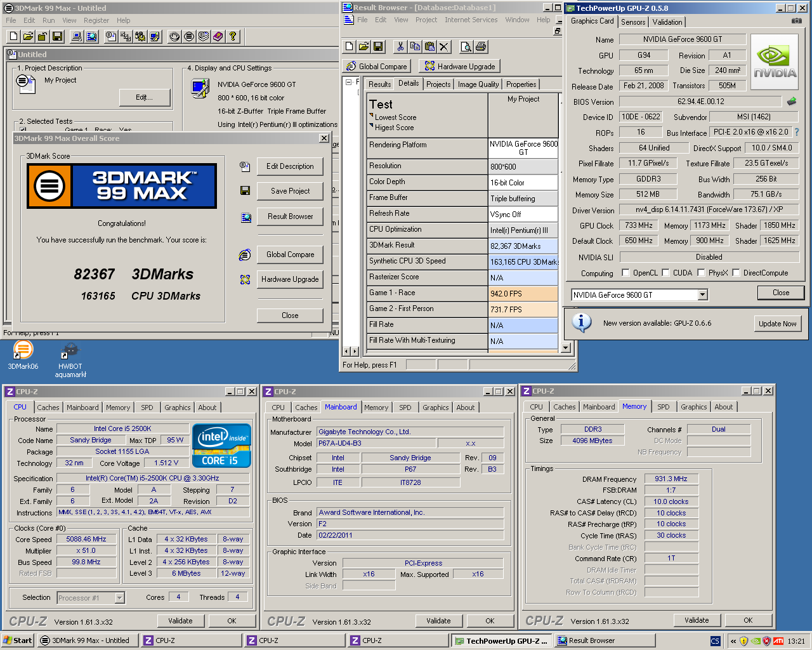Viewport: 812px width, 650px height.
Task: Select HWBOT aquamark desktop shortcut
Action: [x=70, y=360]
